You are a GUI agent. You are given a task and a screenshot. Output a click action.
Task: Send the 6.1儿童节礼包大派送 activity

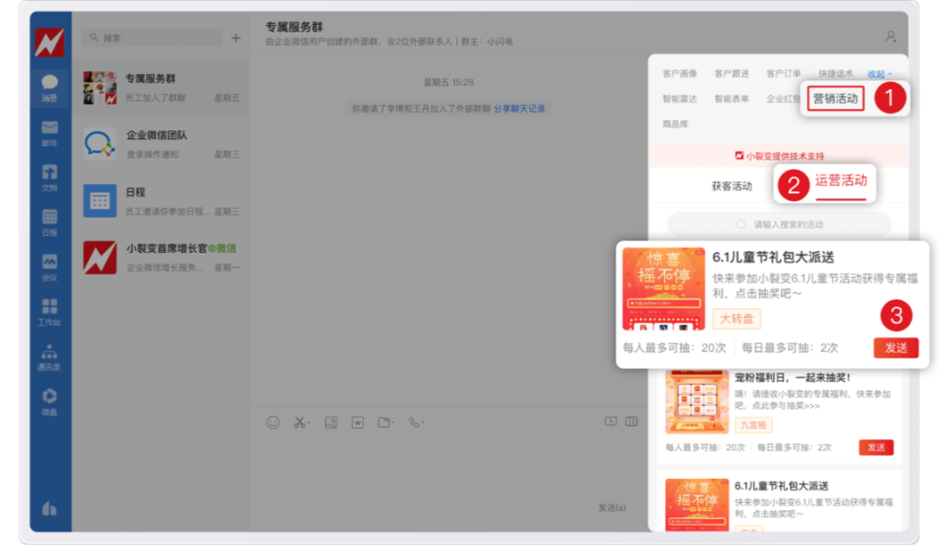click(896, 347)
